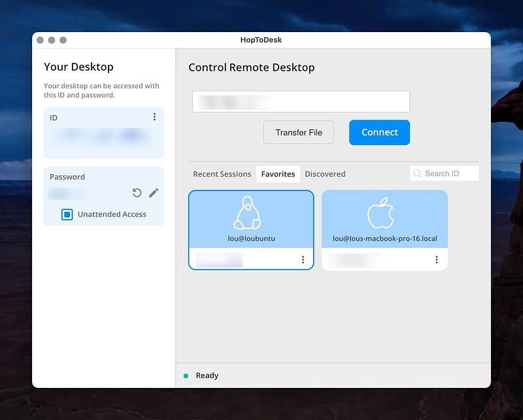Close the HopToDesk window
523x420 pixels.
tap(40, 40)
